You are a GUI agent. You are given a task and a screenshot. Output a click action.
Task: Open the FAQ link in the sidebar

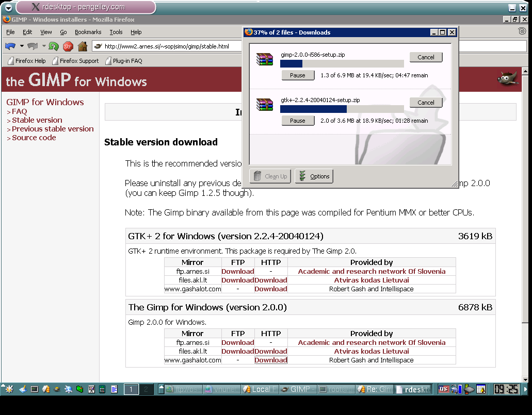(x=19, y=111)
